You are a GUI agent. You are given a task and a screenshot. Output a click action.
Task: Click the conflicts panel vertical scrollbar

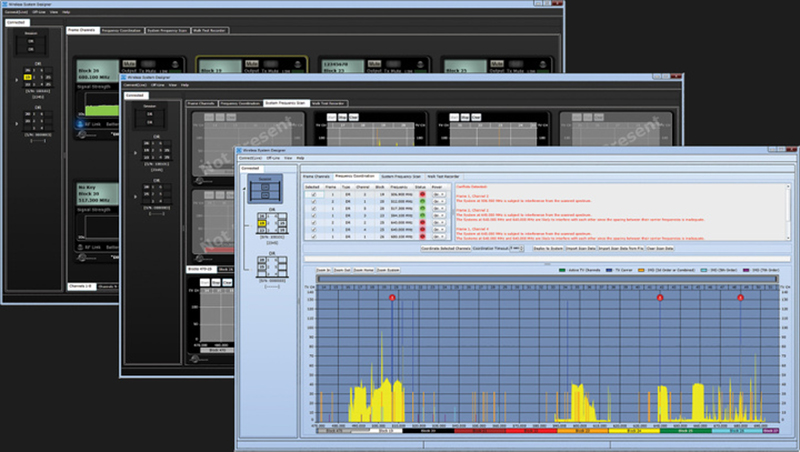pyautogui.click(x=789, y=212)
